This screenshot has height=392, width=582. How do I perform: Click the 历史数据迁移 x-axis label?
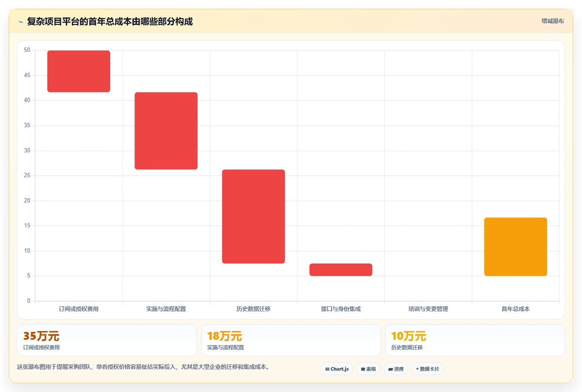[254, 309]
